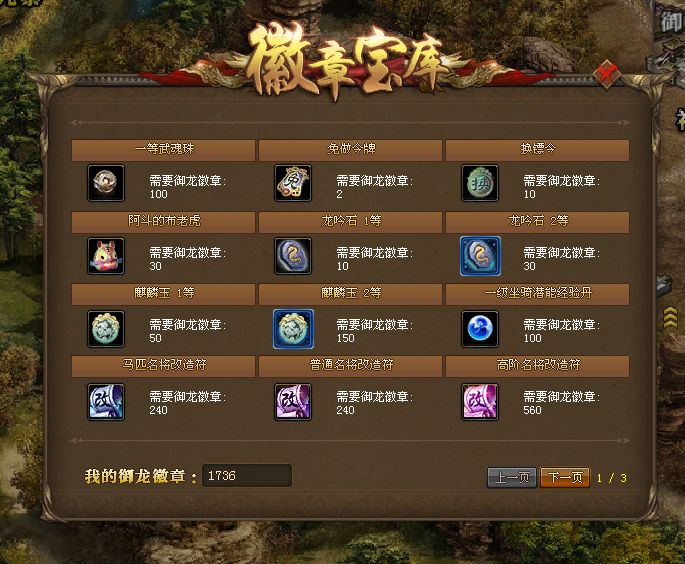Viewport: 685px width, 564px height.
Task: Select the 龙吟石 1等 stone icon
Action: [x=293, y=256]
